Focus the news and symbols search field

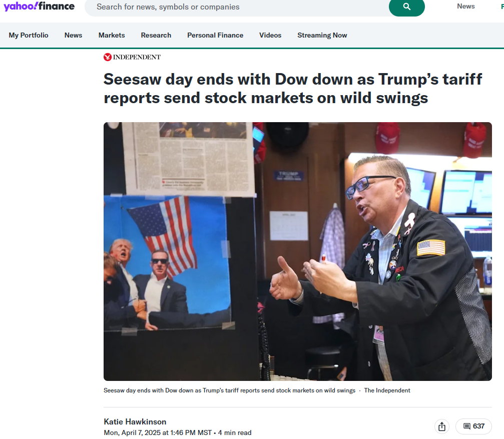click(x=237, y=7)
